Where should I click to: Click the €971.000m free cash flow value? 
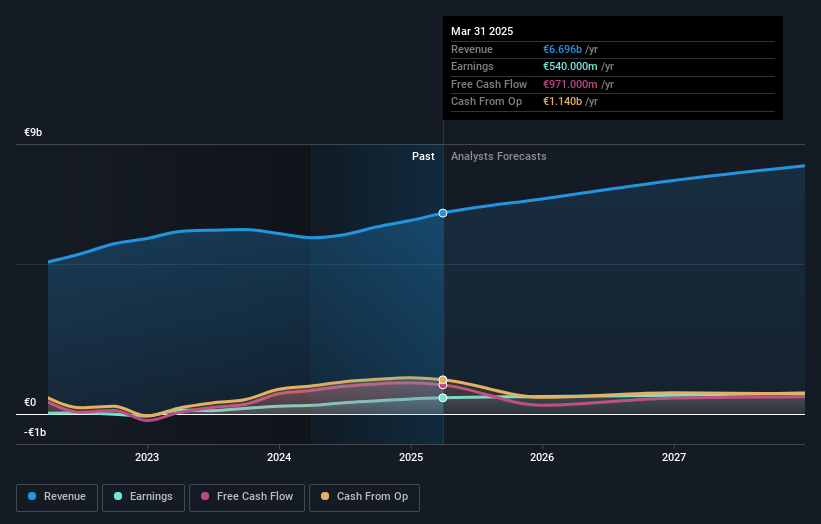point(570,84)
